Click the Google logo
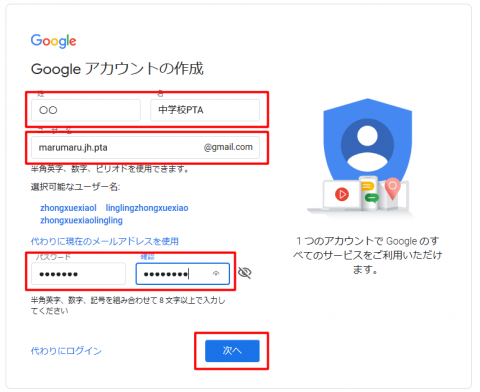480x392 pixels. coord(53,41)
